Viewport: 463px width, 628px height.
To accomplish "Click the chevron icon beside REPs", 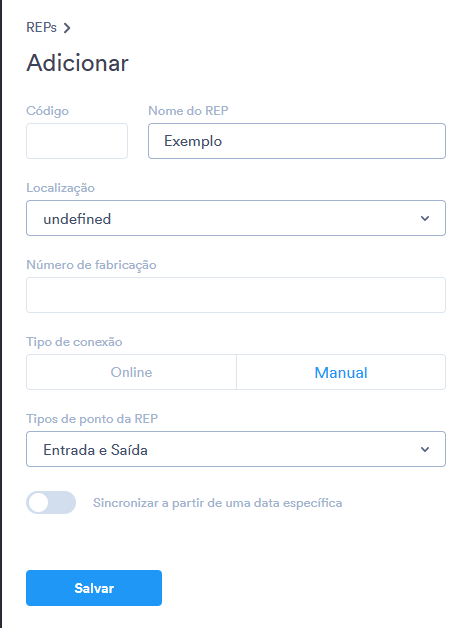I will [x=67, y=28].
